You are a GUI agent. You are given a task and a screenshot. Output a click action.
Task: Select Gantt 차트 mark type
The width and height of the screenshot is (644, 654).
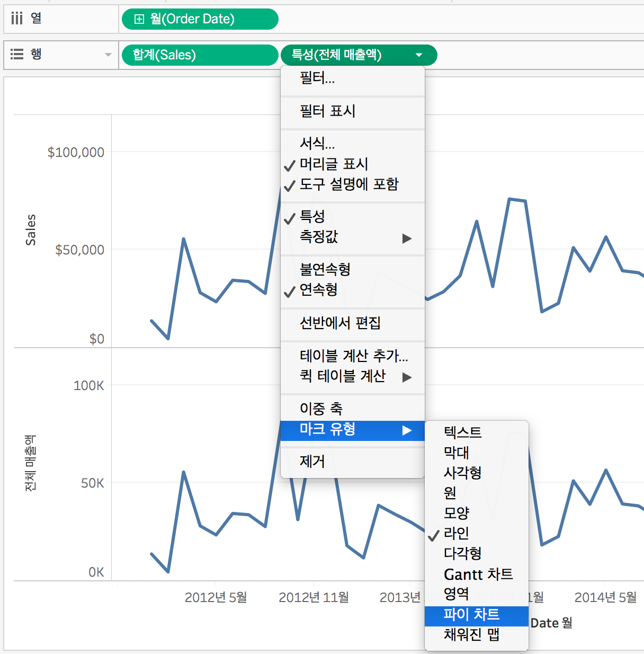[477, 574]
